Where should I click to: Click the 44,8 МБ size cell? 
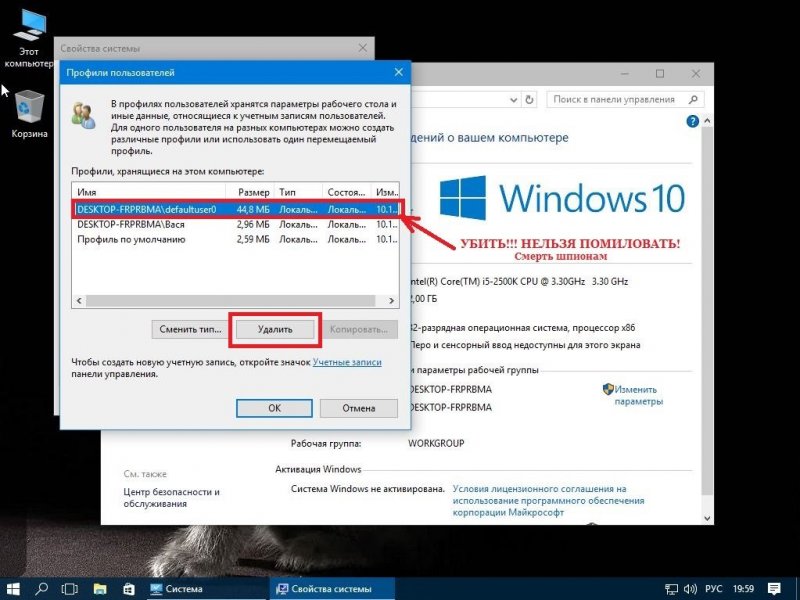click(x=253, y=209)
